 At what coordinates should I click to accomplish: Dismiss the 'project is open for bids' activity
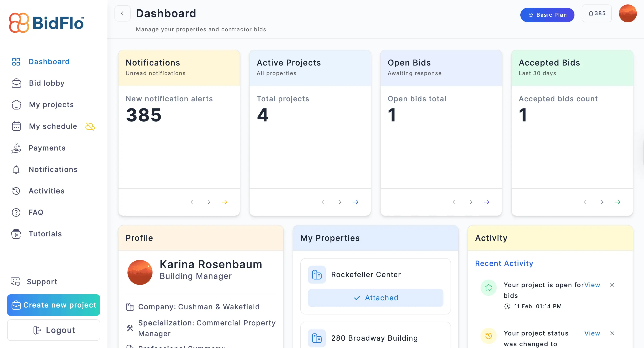pyautogui.click(x=612, y=285)
